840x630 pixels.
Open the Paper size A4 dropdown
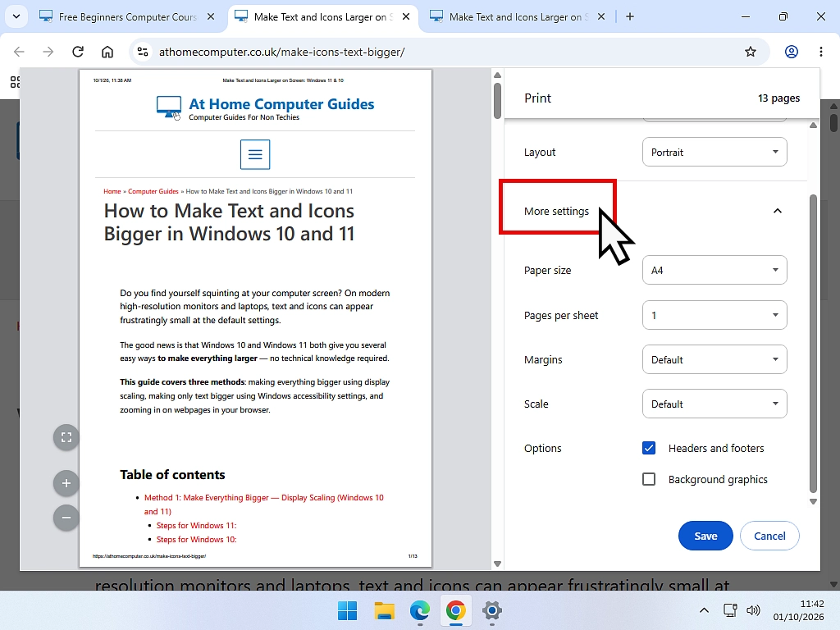coord(714,270)
